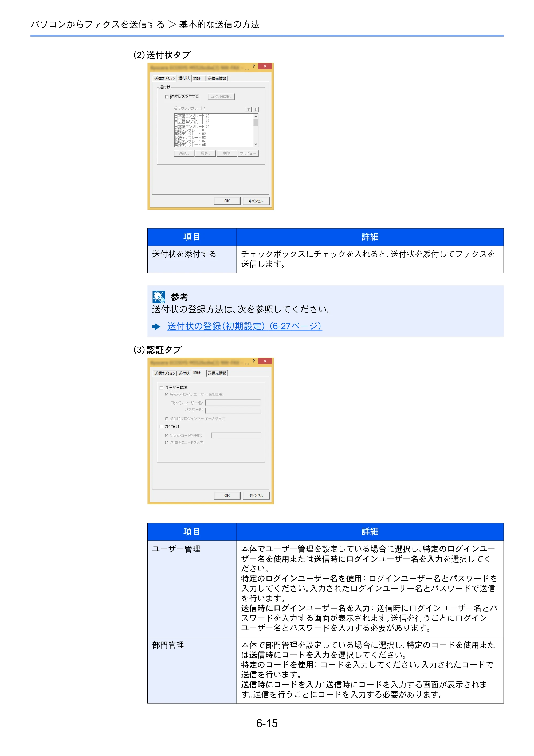Select 英語テンプレート 02 in the list
The image size is (534, 756).
[190, 134]
